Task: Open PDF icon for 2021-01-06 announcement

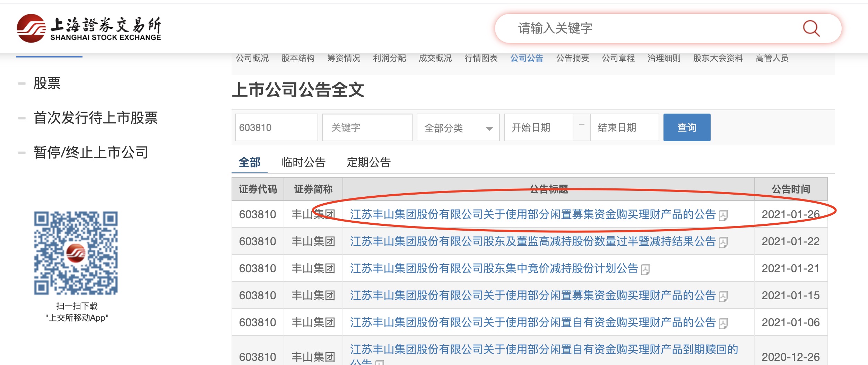Action: click(x=723, y=323)
